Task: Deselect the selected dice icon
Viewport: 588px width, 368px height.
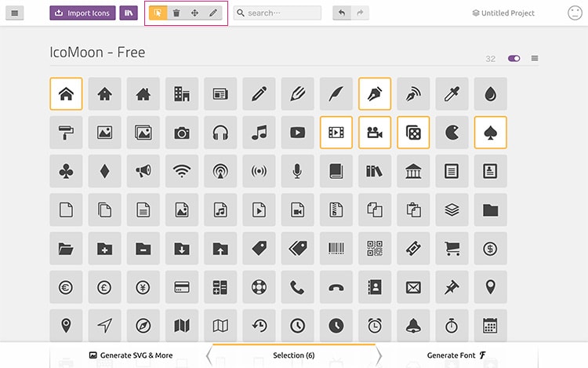Action: tap(413, 133)
